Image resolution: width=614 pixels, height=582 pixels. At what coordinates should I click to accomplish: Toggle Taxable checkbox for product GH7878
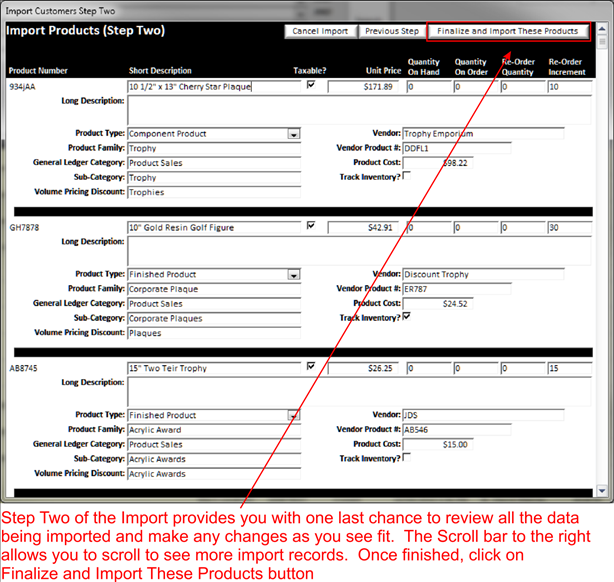click(311, 225)
